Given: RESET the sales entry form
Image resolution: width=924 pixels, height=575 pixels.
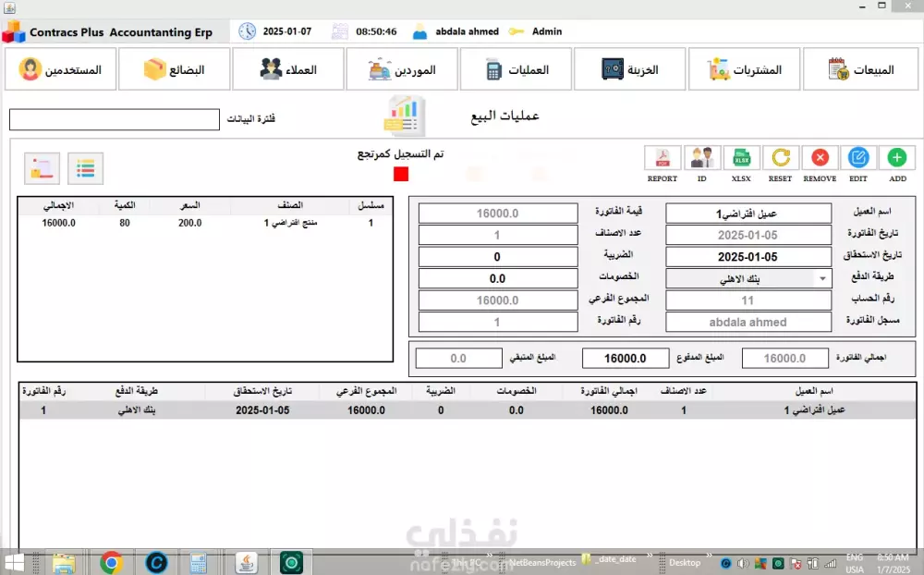Looking at the screenshot, I should pos(779,156).
